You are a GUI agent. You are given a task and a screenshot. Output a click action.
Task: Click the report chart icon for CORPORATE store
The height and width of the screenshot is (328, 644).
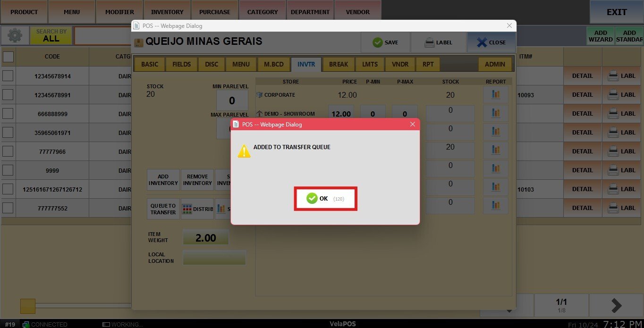coord(495,94)
